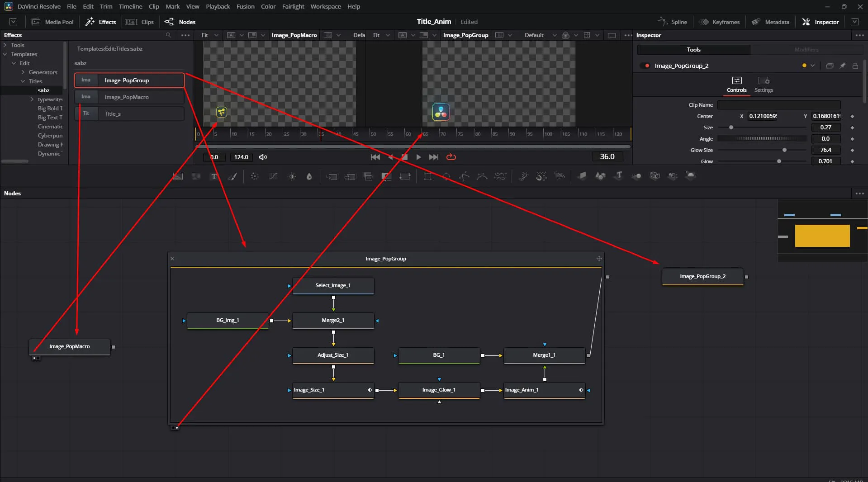The height and width of the screenshot is (482, 868).
Task: Expand the Tools tree in Effects
Action: click(x=5, y=45)
